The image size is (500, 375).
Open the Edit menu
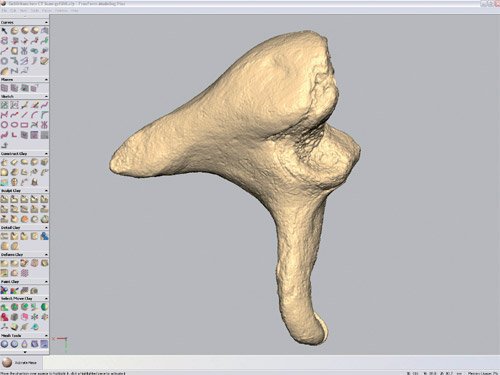[x=13, y=10]
